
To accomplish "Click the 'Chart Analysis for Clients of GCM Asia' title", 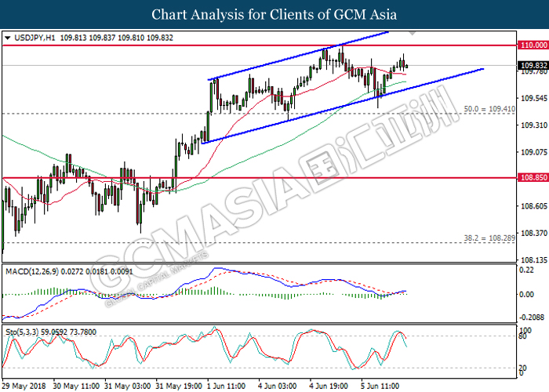I will tap(274, 14).
